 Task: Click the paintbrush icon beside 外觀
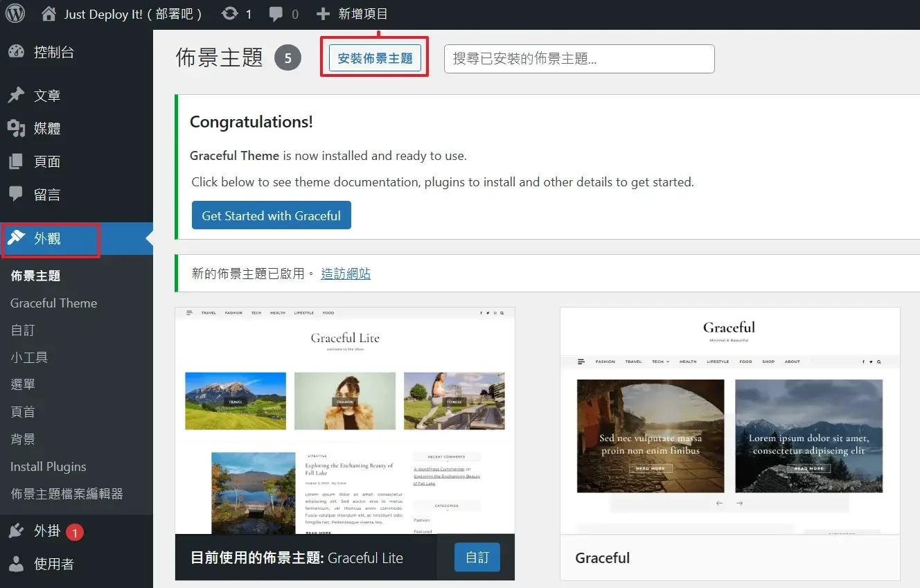point(16,238)
